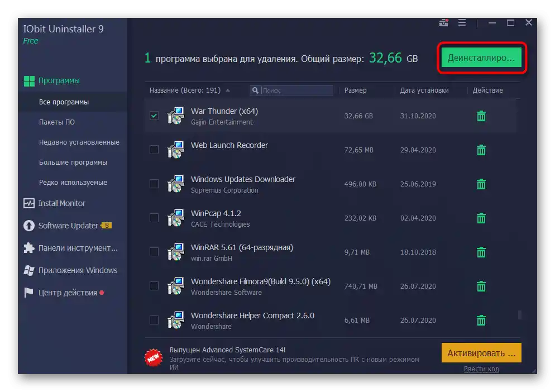Click the Install Monitor icon
555x392 pixels.
[29, 203]
